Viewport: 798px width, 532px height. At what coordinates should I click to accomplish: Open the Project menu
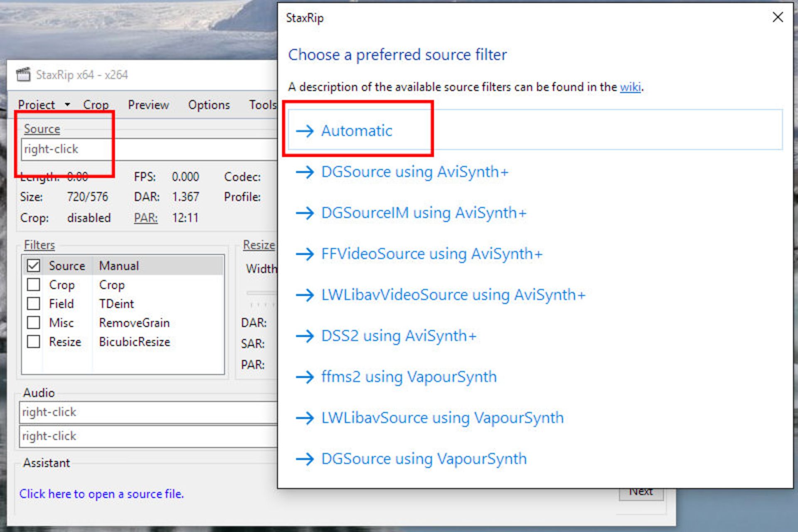37,105
